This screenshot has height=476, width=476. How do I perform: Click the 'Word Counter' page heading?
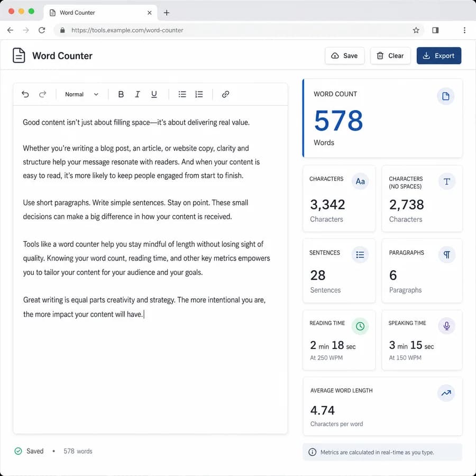point(62,56)
